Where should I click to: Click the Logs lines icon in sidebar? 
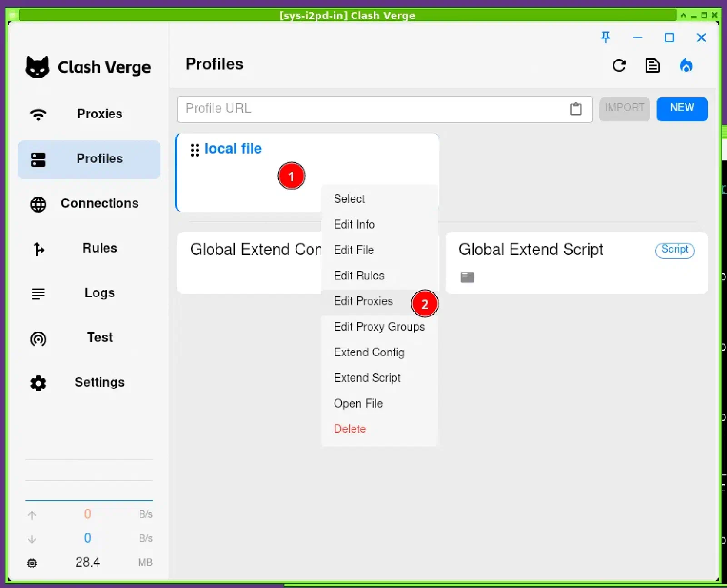(x=38, y=294)
